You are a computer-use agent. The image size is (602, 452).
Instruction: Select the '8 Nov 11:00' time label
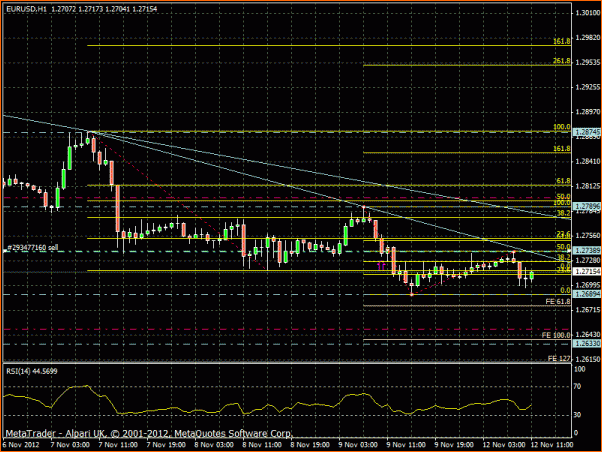tap(262, 445)
